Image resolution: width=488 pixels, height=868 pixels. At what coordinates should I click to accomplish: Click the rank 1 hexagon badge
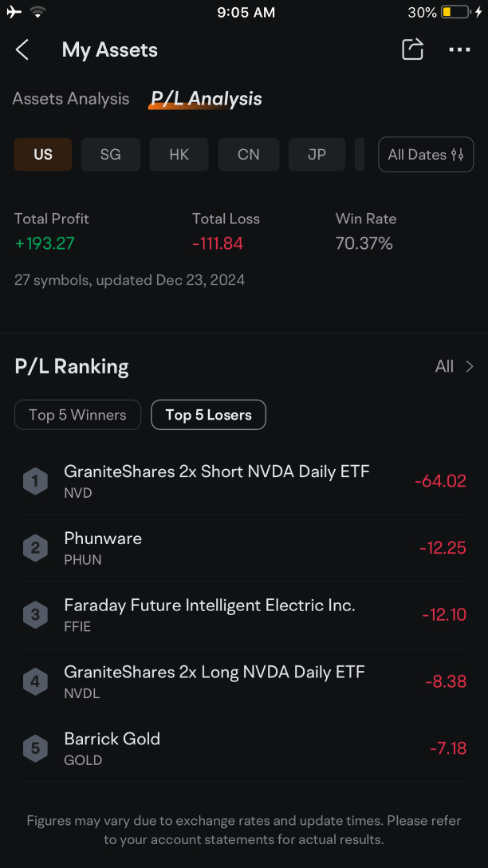[35, 480]
